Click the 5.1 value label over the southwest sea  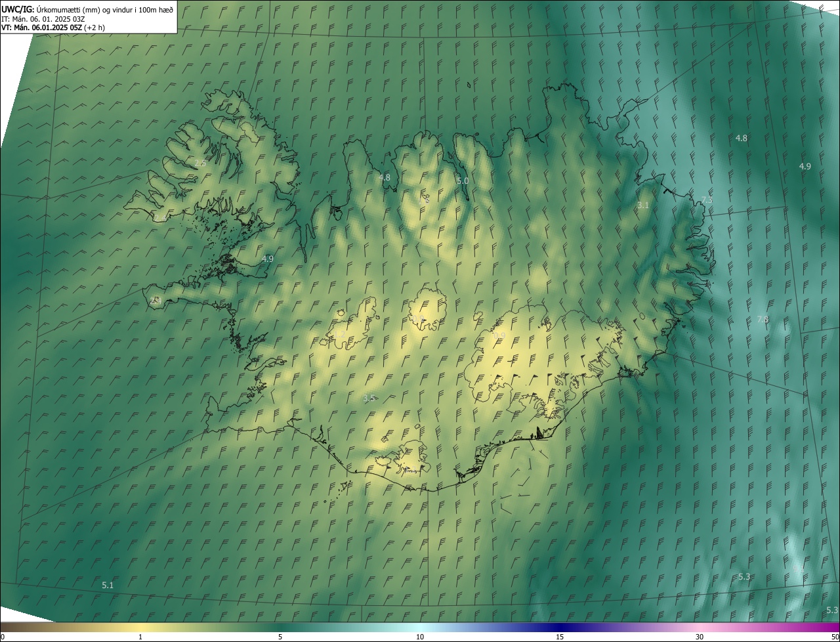point(108,585)
